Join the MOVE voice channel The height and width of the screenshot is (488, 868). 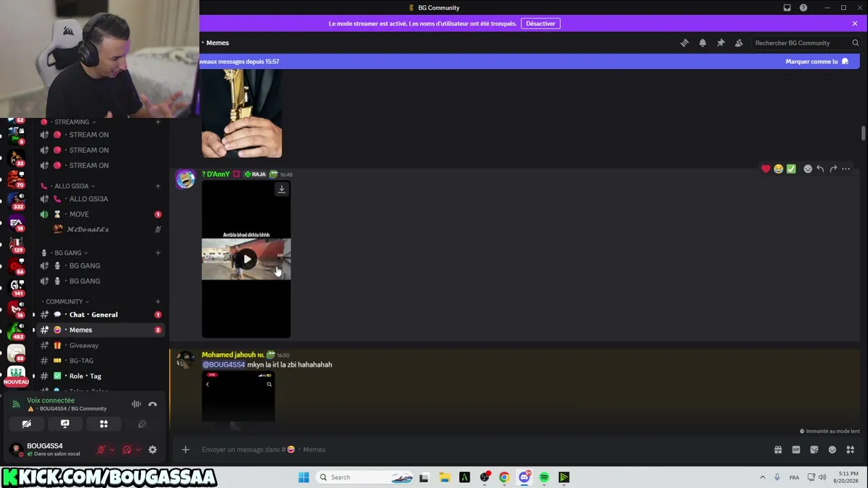point(100,214)
